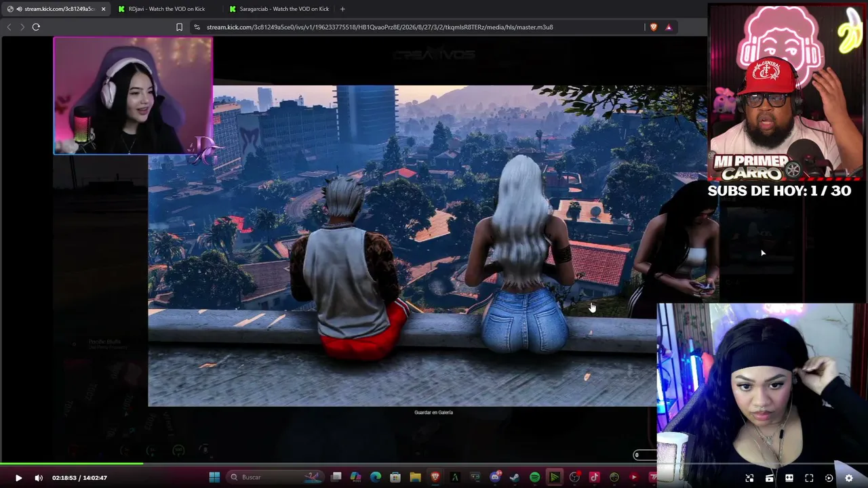Open the Copilot icon on the taskbar
This screenshot has height=488, width=868.
356,477
